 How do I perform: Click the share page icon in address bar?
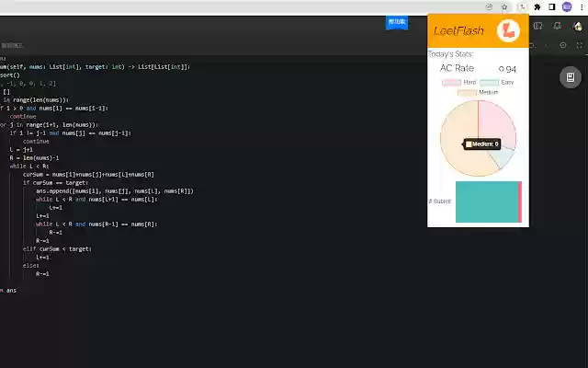pyautogui.click(x=489, y=6)
